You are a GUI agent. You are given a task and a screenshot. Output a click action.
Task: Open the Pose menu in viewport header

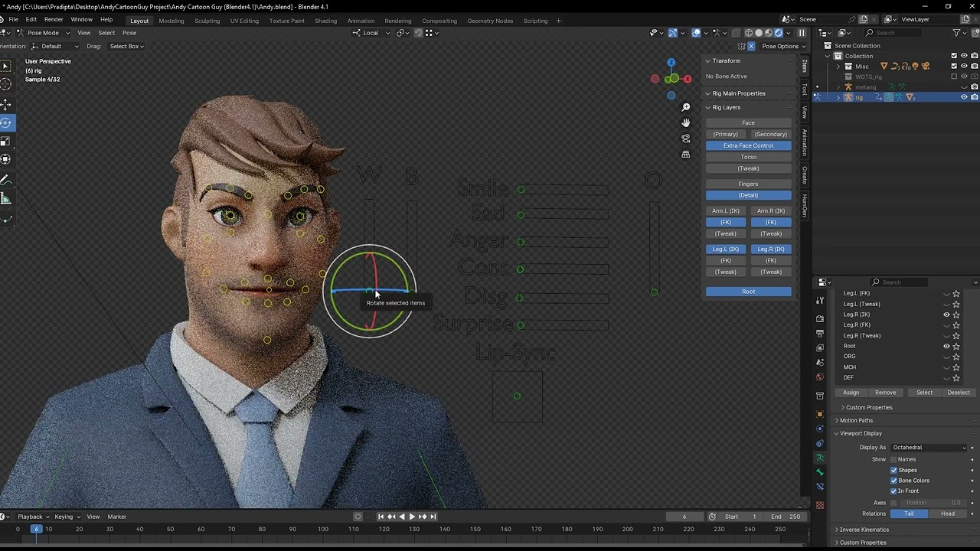click(129, 33)
